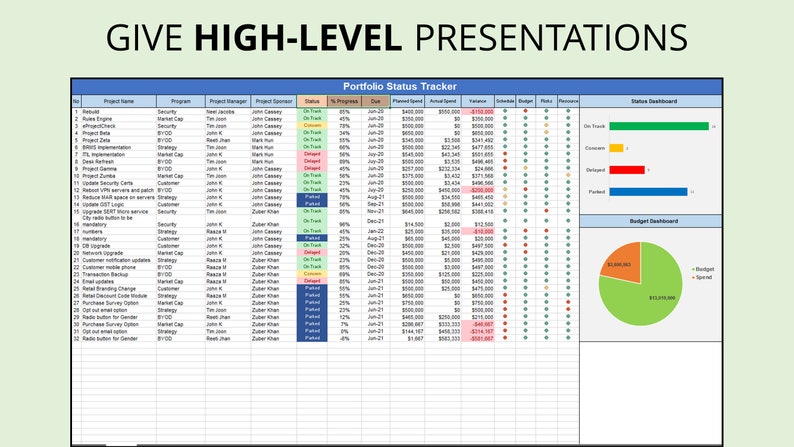Screen dimensions: 794x447
Task: Click the green On Track bar in chart
Action: click(659, 126)
